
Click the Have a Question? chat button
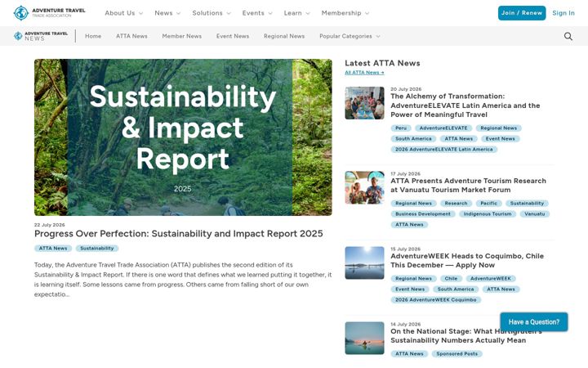point(534,322)
